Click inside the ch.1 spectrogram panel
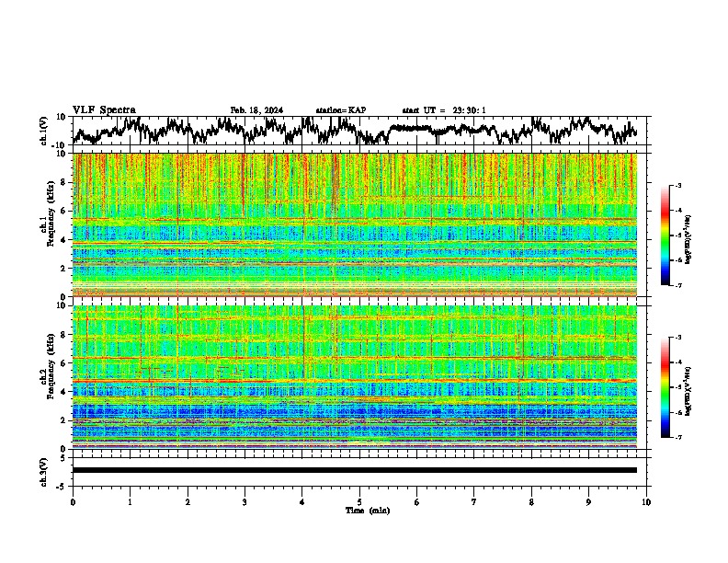This screenshot has width=728, height=563. (x=355, y=224)
